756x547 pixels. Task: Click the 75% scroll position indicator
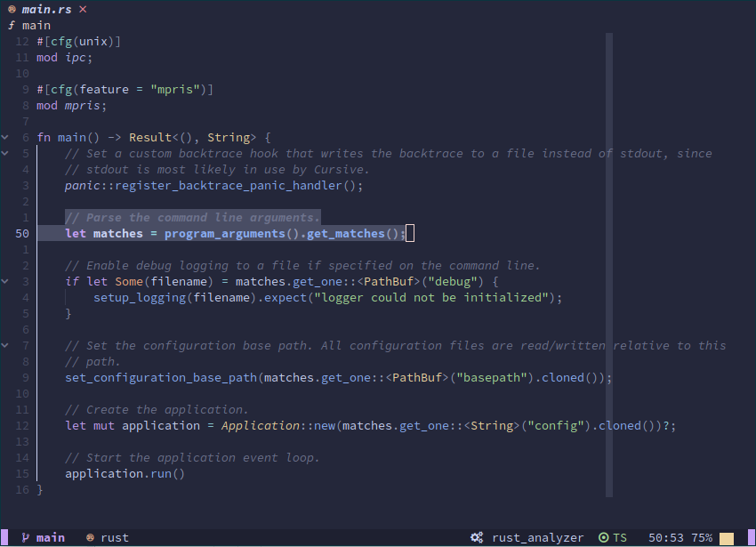point(702,537)
